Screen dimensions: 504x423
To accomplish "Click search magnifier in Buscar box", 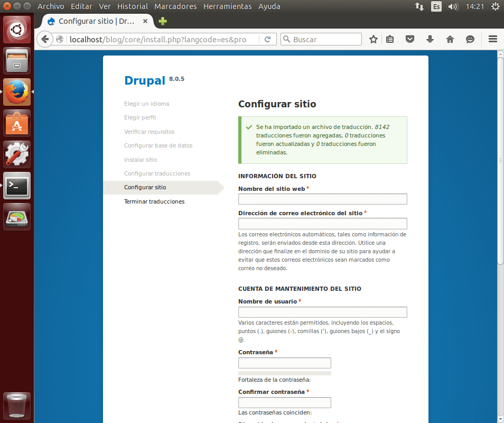I will coord(286,39).
